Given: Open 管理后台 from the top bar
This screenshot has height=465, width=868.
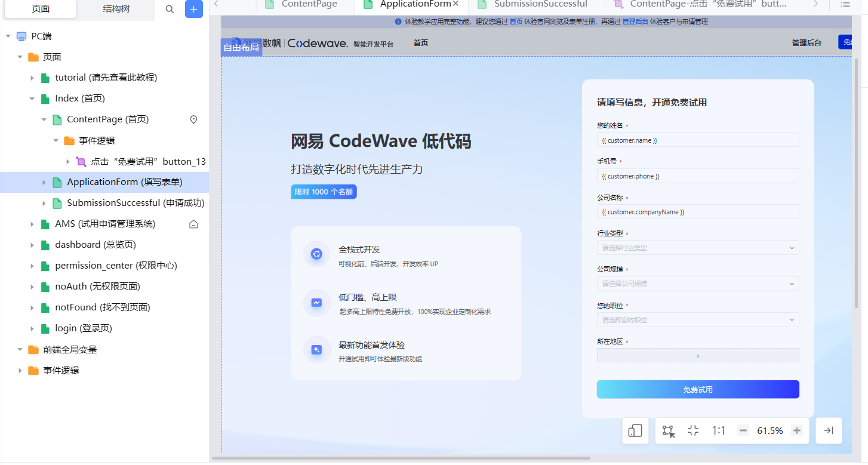Looking at the screenshot, I should coord(807,42).
